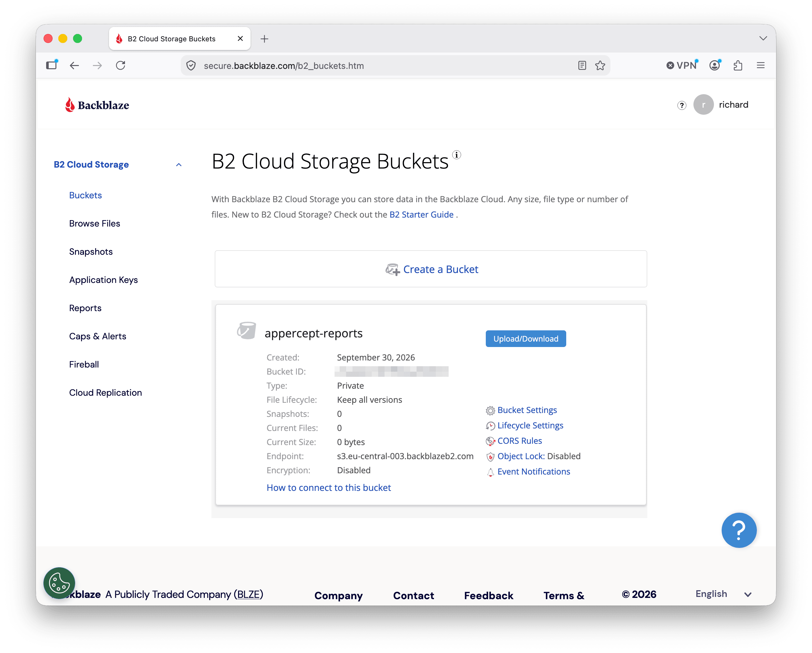This screenshot has width=812, height=653.
Task: Open the Company footer link
Action: (339, 595)
